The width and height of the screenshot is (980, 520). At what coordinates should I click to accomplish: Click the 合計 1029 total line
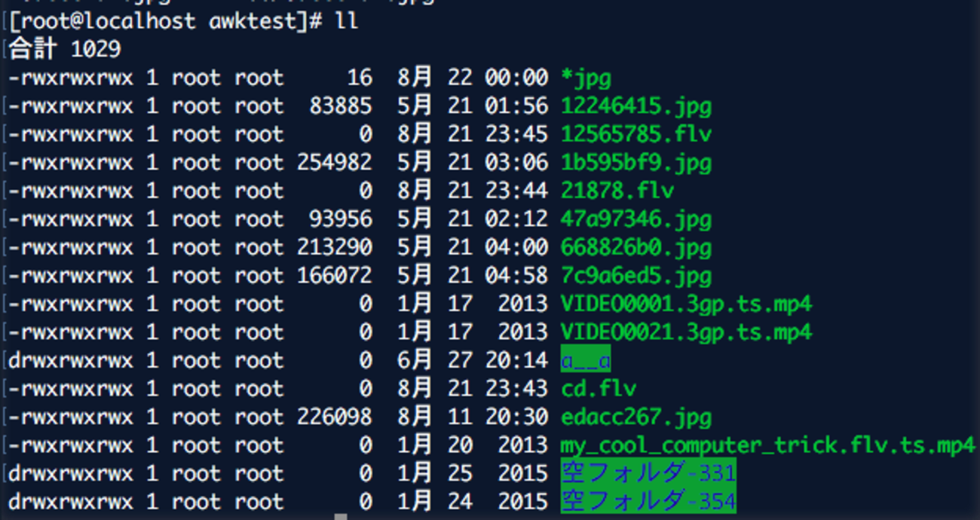coord(65,50)
